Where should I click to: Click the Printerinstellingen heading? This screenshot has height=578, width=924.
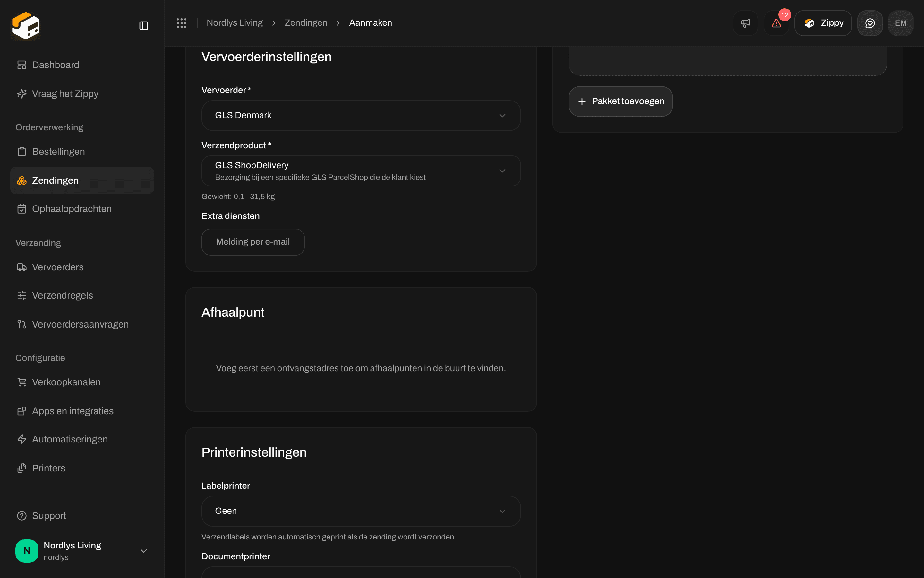pyautogui.click(x=254, y=452)
